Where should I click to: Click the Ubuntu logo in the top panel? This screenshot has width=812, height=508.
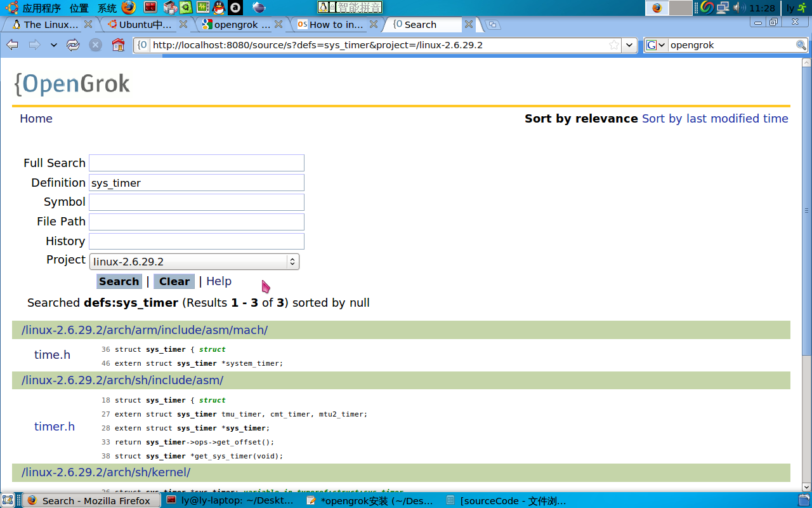tap(11, 8)
